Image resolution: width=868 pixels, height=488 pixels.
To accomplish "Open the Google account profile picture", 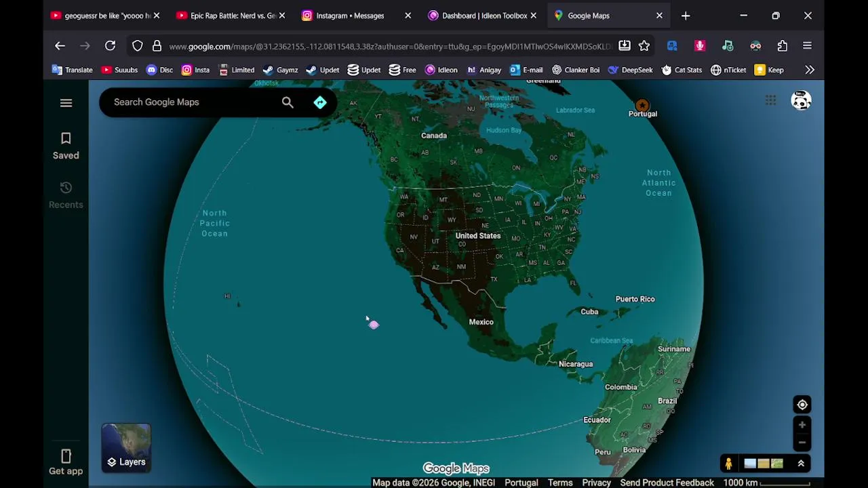I will (801, 100).
